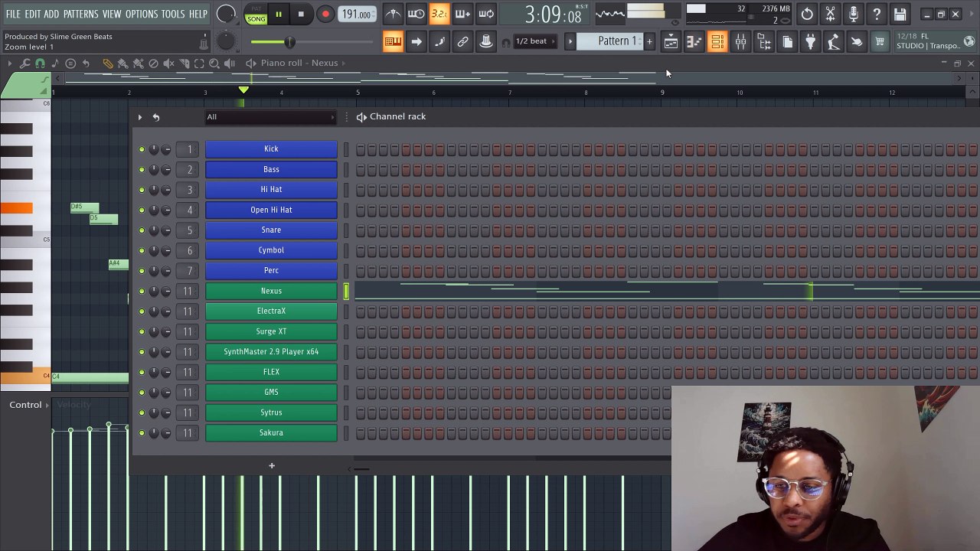Click the Nexus channel button
Screen dimensions: 980x551
(x=271, y=291)
